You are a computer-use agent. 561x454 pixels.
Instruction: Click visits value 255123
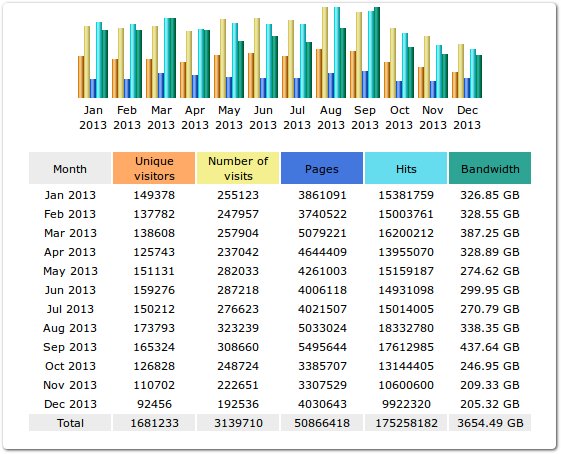click(238, 195)
